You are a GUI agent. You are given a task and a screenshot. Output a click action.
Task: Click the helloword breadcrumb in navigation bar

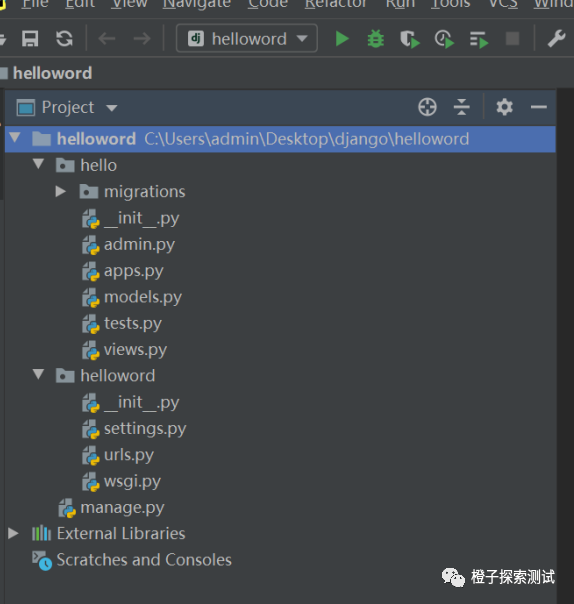pos(52,73)
